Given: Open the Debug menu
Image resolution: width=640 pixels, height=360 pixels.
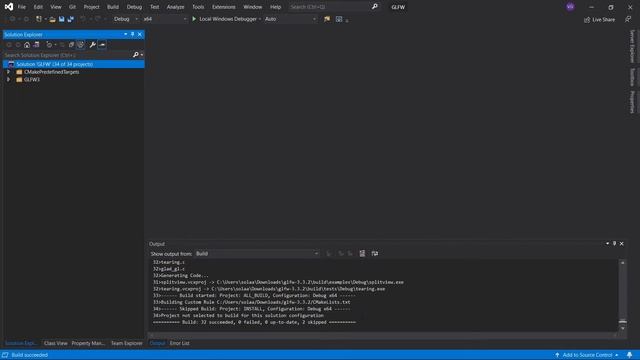Looking at the screenshot, I should point(134,7).
